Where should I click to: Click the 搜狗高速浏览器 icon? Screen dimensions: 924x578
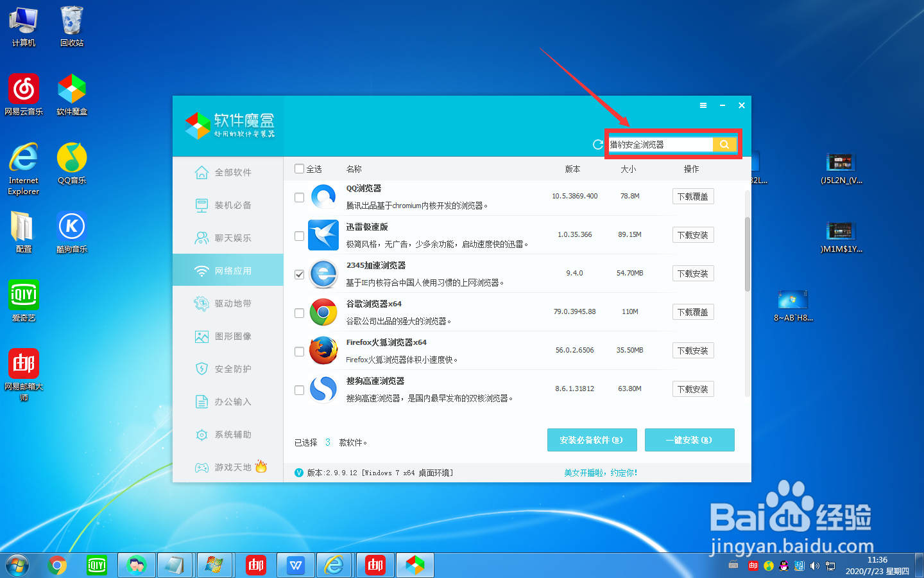[x=323, y=389]
